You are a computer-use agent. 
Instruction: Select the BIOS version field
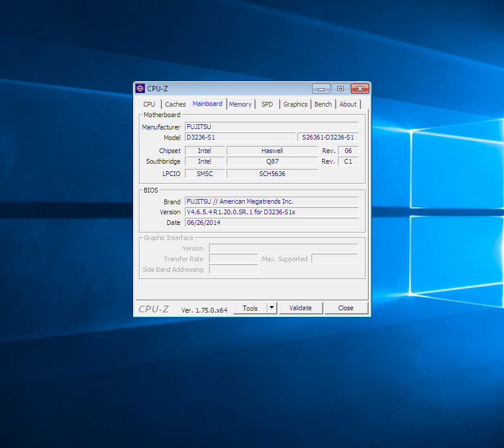click(x=271, y=212)
